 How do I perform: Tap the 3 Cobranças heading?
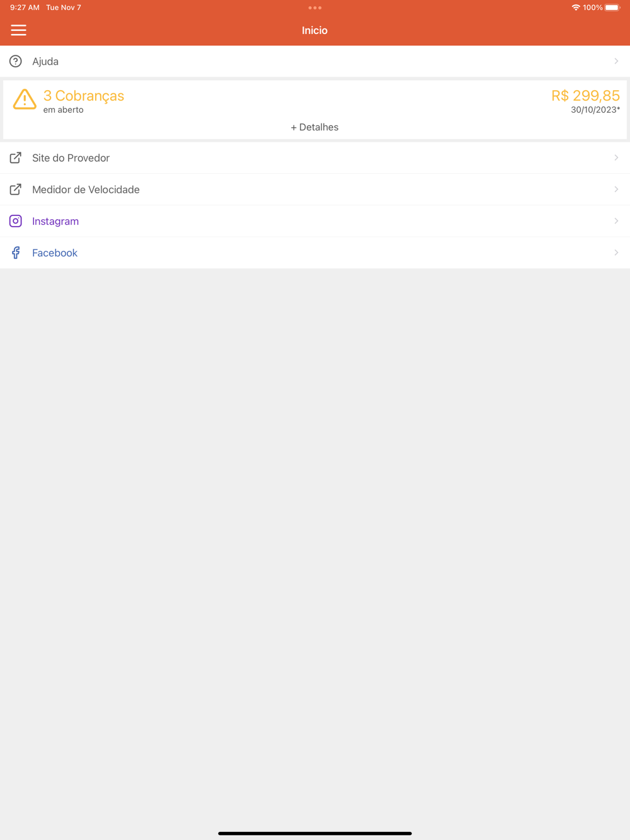click(84, 96)
